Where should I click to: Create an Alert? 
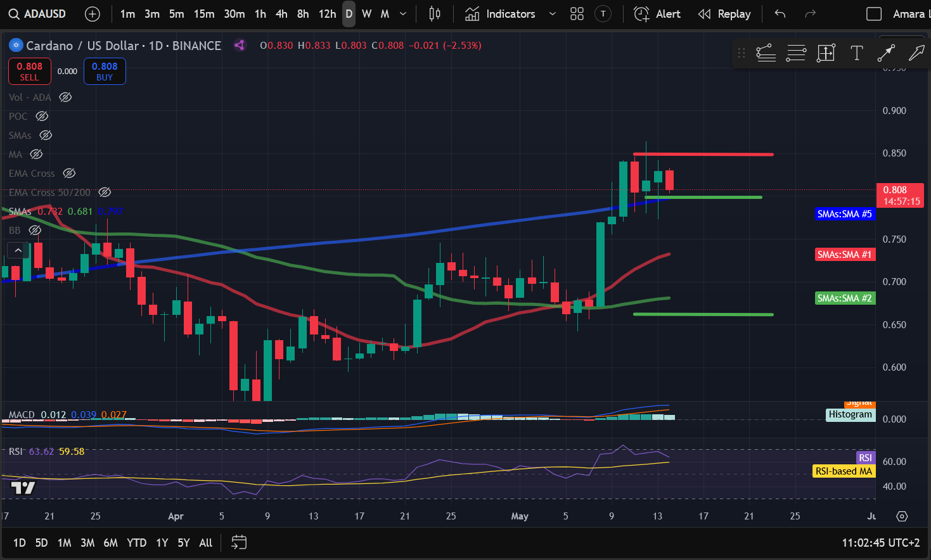click(x=657, y=14)
